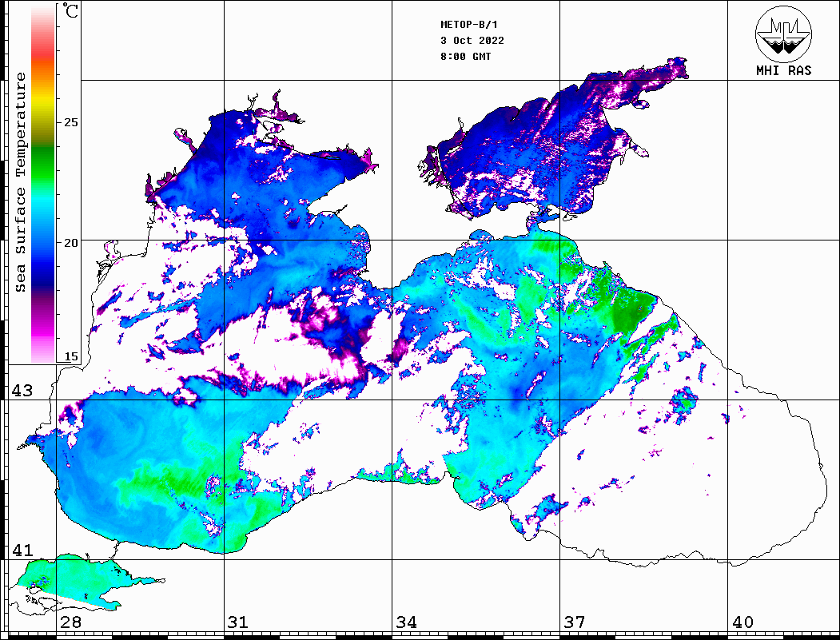Click latitude label 41
The width and height of the screenshot is (840, 640).
(22, 551)
